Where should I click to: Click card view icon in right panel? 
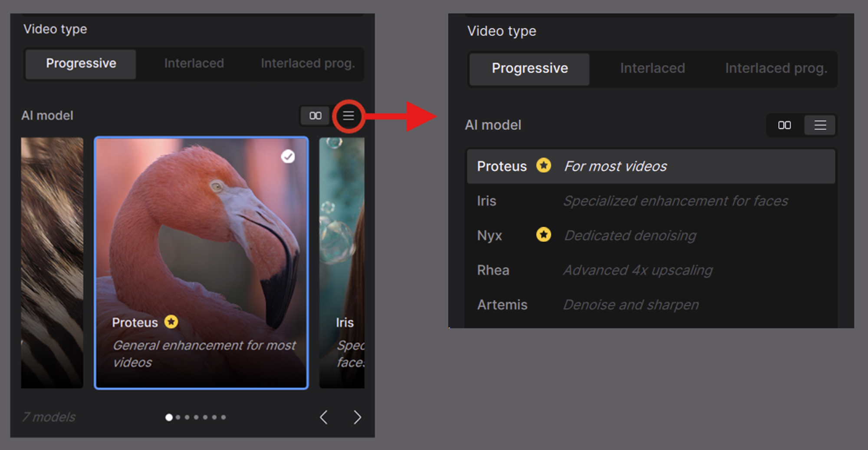coord(784,126)
